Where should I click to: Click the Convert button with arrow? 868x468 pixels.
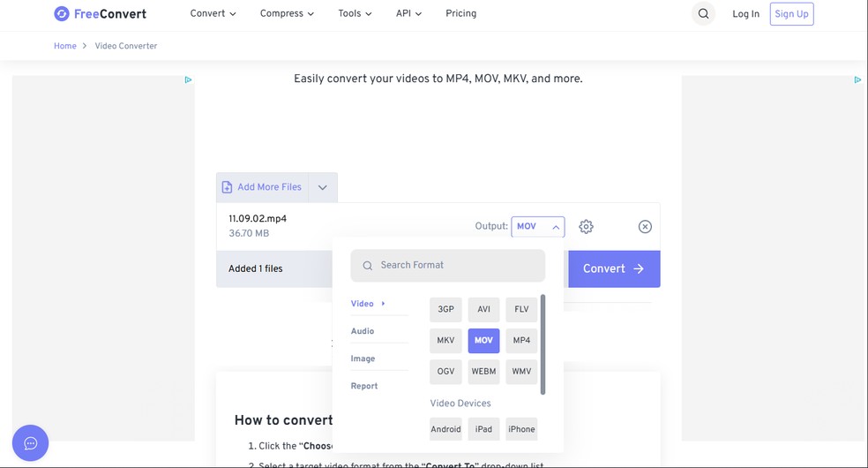tap(614, 268)
